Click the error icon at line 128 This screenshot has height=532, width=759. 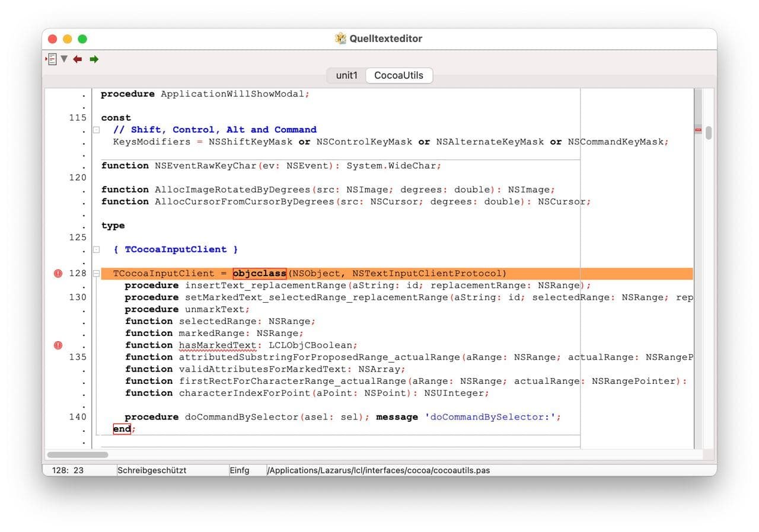pos(58,273)
